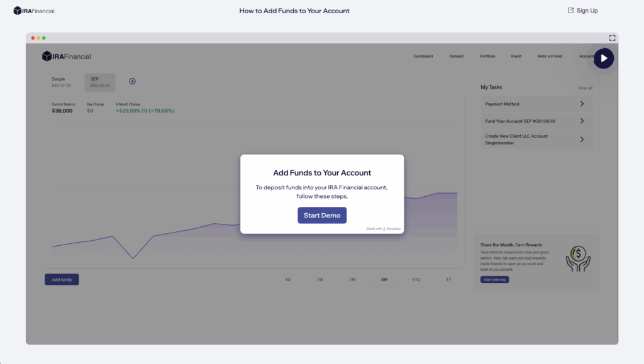The image size is (644, 364).
Task: Click the IRA Financial logo in header
Action: point(34,11)
